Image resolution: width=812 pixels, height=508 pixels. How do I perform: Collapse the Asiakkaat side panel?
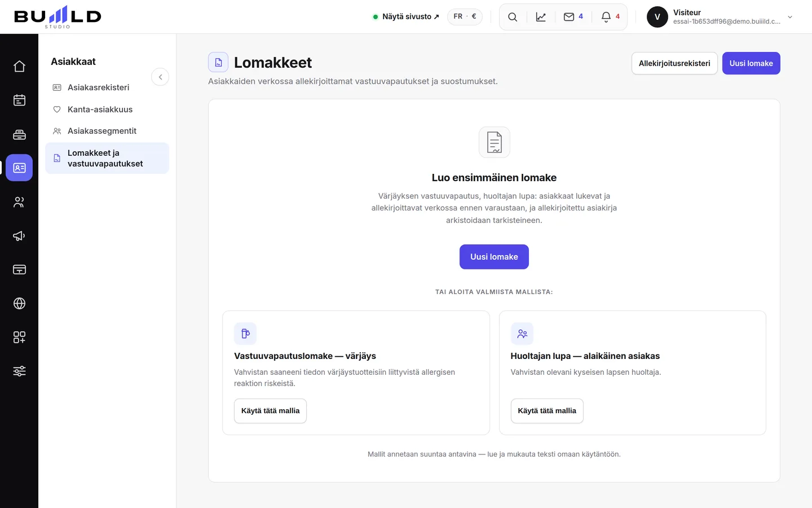point(160,77)
